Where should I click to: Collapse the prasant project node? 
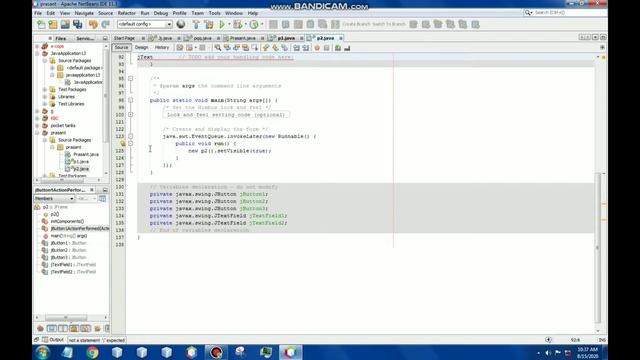(38, 133)
